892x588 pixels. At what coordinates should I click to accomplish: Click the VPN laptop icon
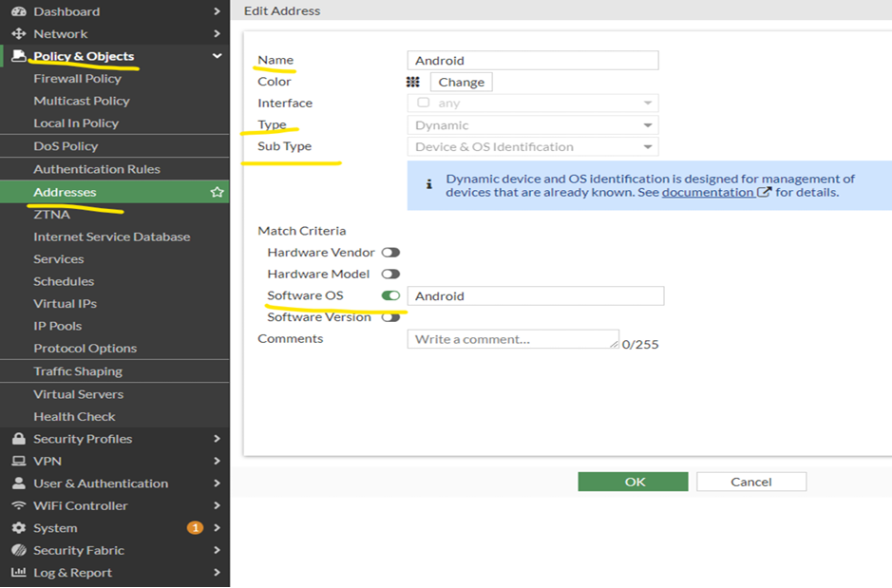tap(19, 462)
